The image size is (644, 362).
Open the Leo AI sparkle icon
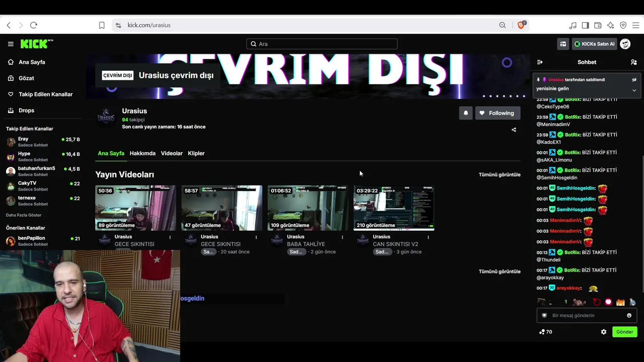click(x=611, y=25)
